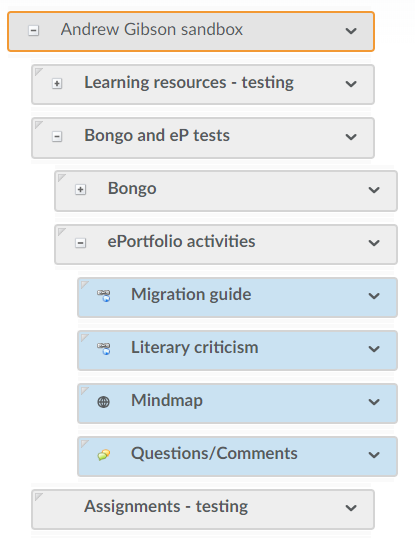Collapse ePortfolio activities with minus icon

(80, 243)
